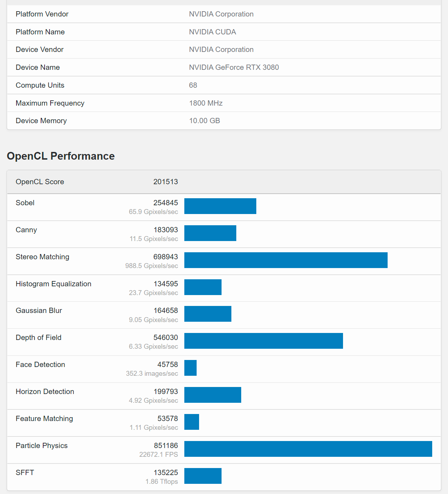Select 'NVIDIA Corporation' in the Device Vendor row

pos(221,49)
